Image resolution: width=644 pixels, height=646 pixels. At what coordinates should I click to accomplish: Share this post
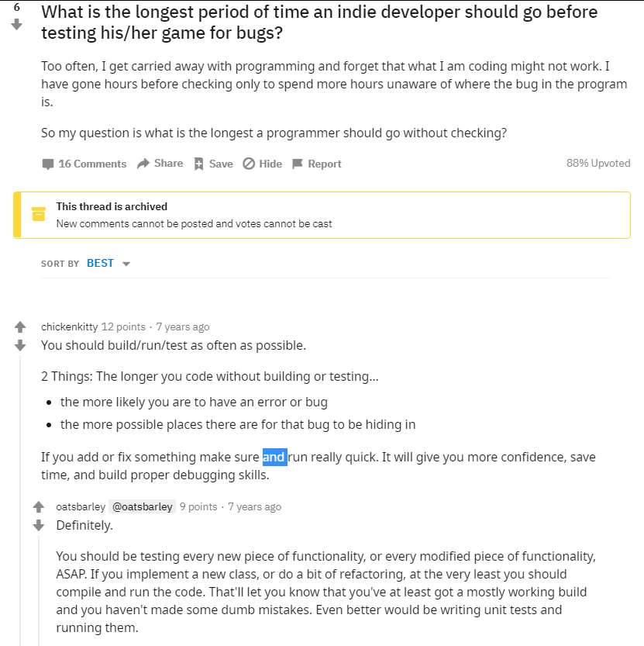point(160,164)
